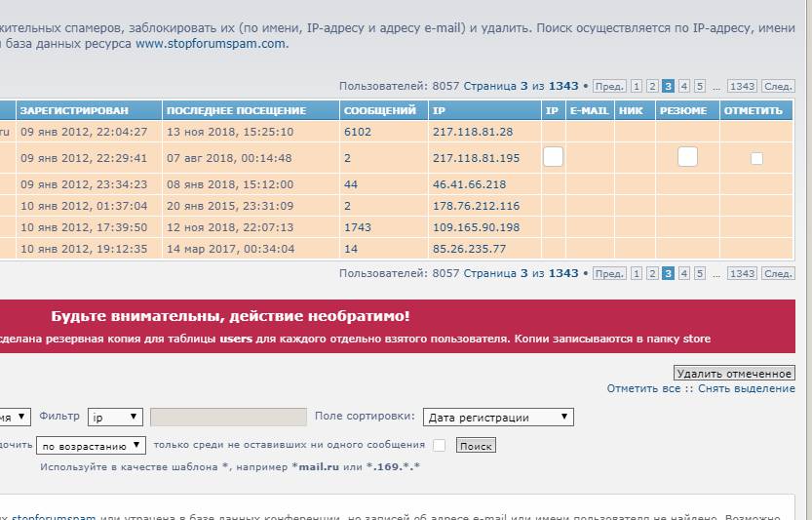Click the Снять выделение link
The width and height of the screenshot is (812, 520).
(x=747, y=388)
